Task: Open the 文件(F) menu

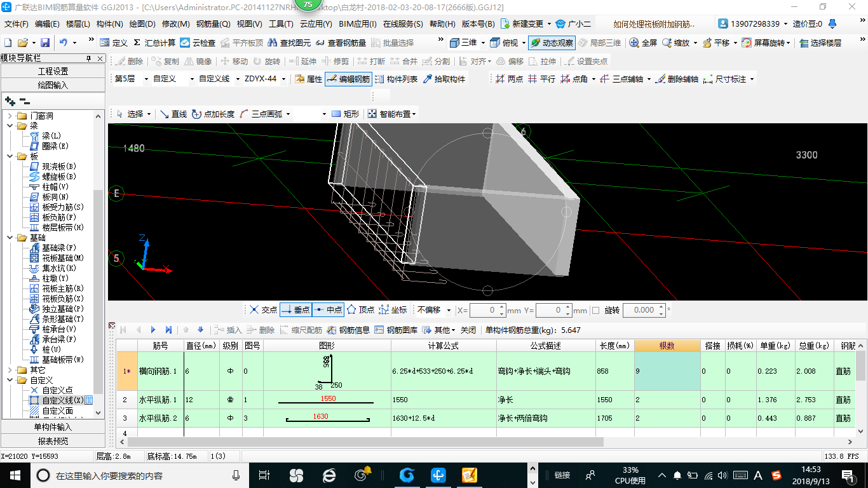Action: (17, 24)
